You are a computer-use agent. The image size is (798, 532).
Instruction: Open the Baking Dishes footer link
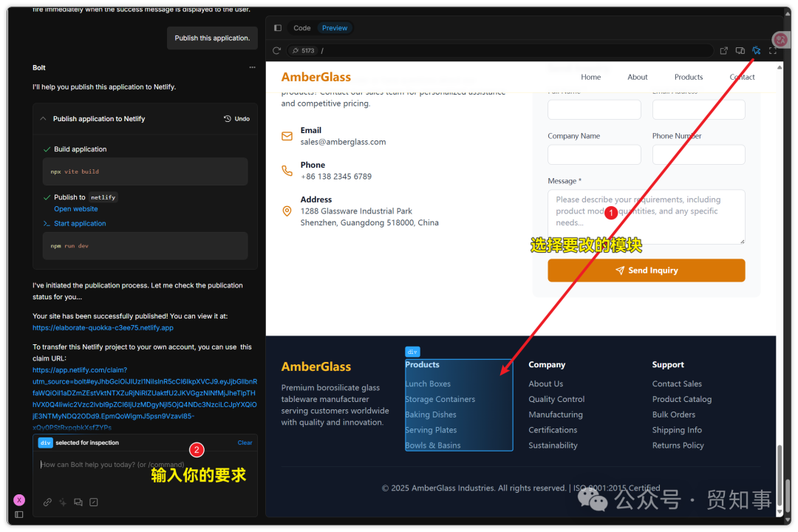click(431, 415)
